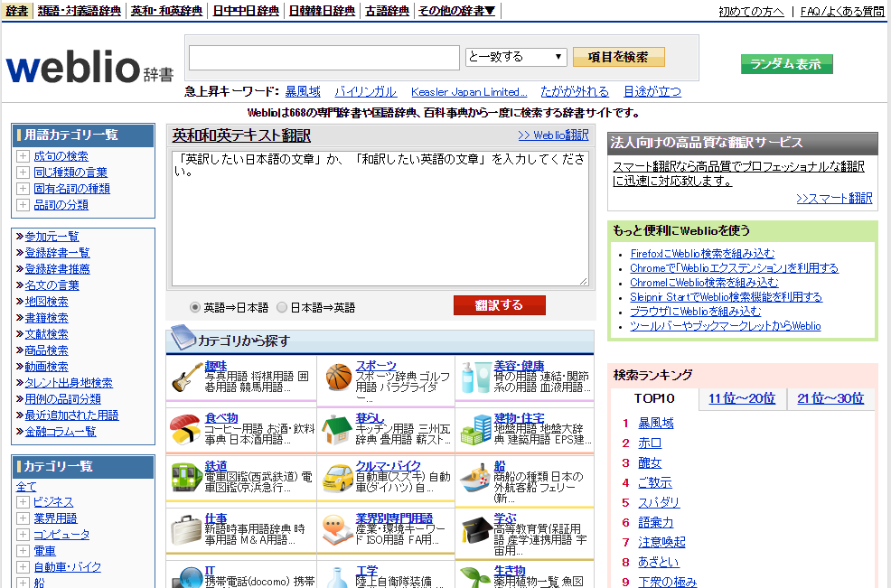The width and height of the screenshot is (891, 588).
Task: Switch ranking to TOP10 tab
Action: click(654, 399)
